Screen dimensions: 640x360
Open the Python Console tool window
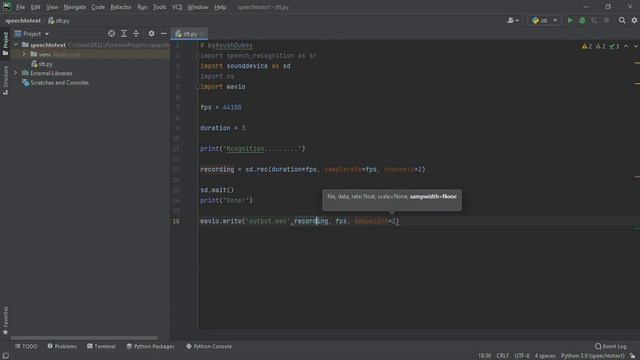coord(209,346)
